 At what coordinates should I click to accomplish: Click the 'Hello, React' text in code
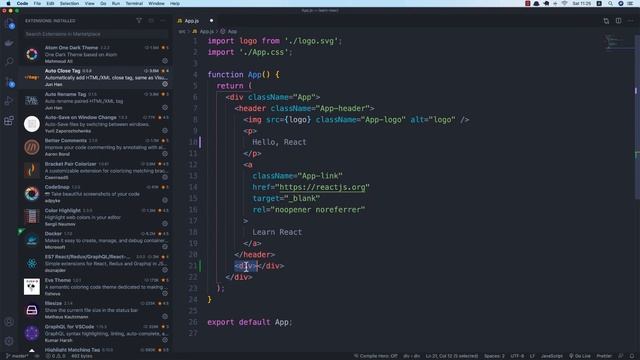pyautogui.click(x=279, y=142)
